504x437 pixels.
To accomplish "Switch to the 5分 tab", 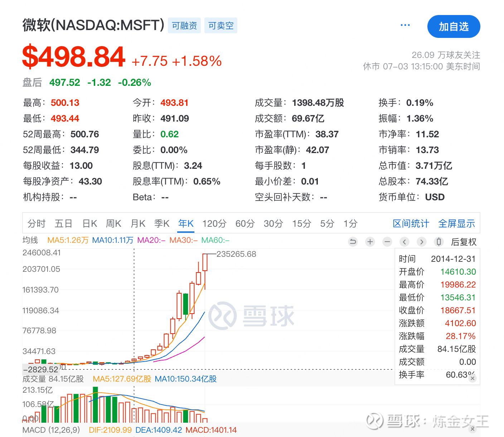I will pos(327,224).
